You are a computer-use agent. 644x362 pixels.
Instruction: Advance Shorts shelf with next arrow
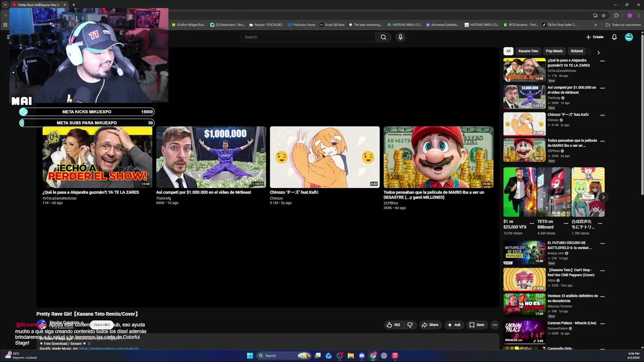pyautogui.click(x=603, y=197)
